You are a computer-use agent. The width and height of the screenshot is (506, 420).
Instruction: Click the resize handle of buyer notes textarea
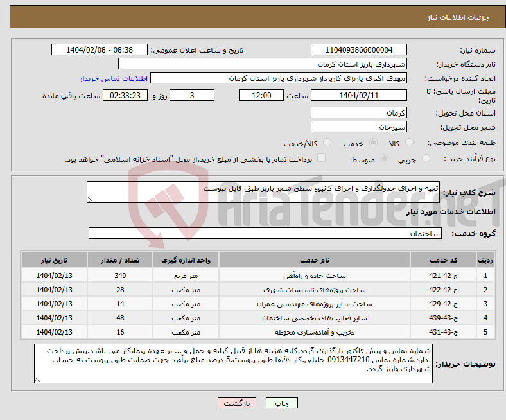coord(37,380)
